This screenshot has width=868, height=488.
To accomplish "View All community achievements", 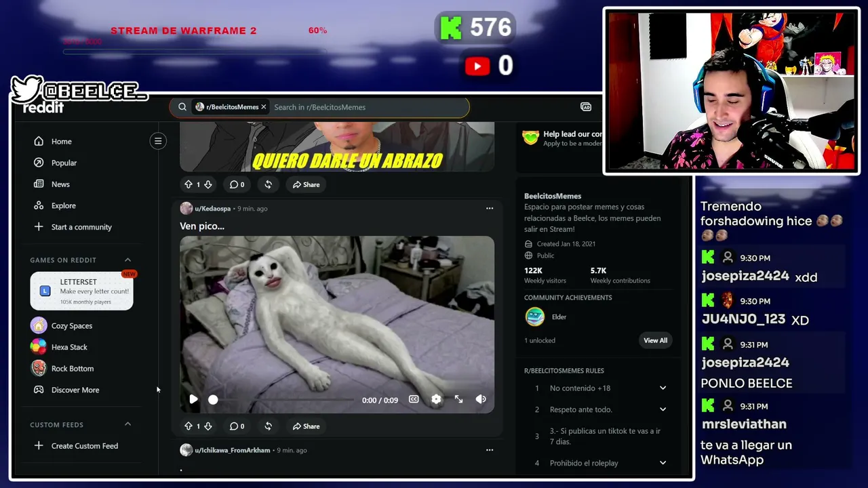I will pyautogui.click(x=656, y=340).
